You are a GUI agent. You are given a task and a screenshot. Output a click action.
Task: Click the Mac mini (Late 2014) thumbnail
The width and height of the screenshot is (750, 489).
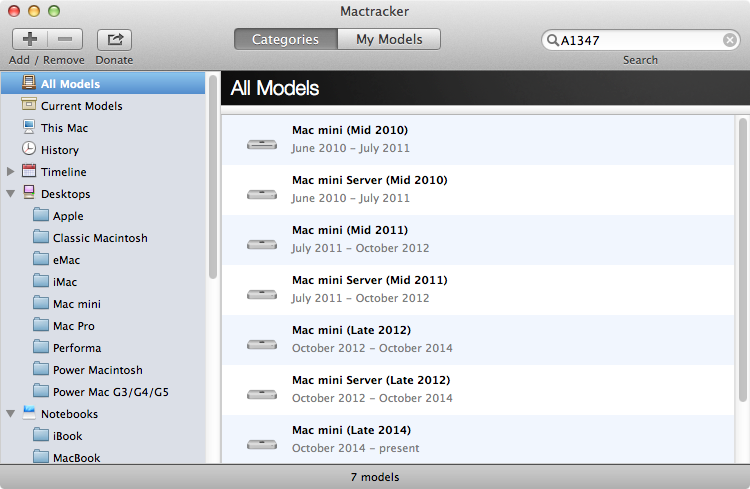(262, 445)
